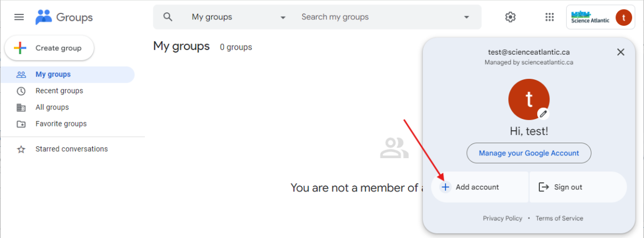The height and width of the screenshot is (238, 644).
Task: Click the Create group button
Action: pos(49,48)
